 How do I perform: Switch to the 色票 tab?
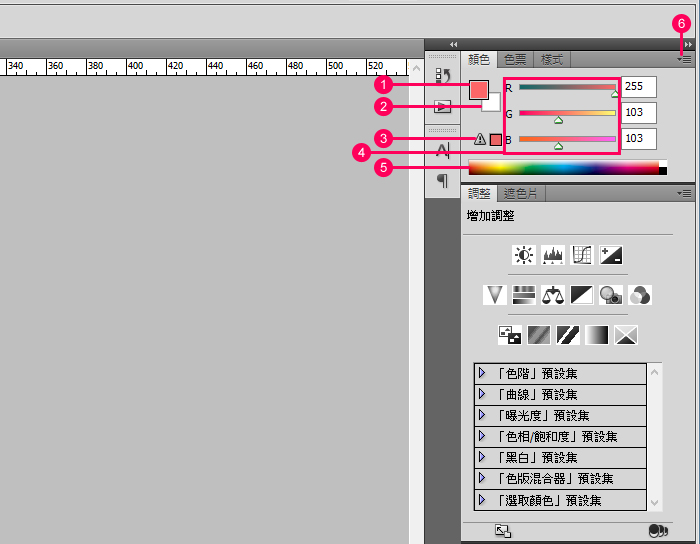pos(516,60)
